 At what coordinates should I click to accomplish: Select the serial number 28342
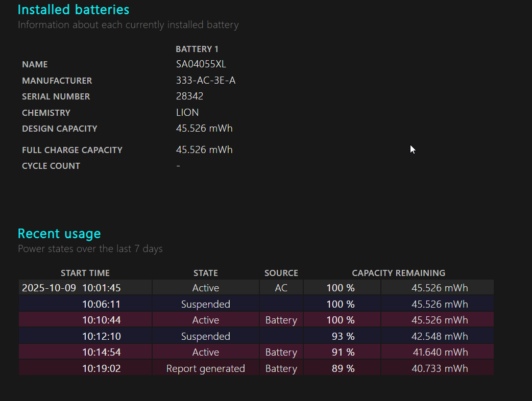[189, 96]
